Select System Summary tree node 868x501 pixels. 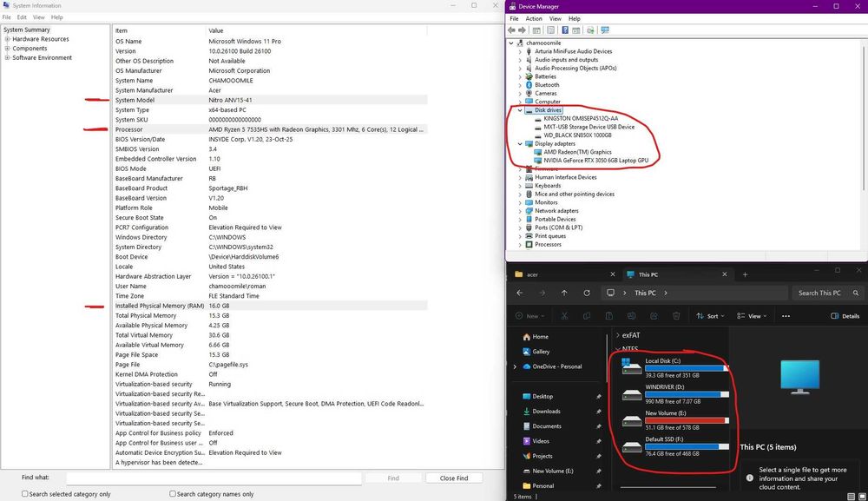pyautogui.click(x=27, y=30)
